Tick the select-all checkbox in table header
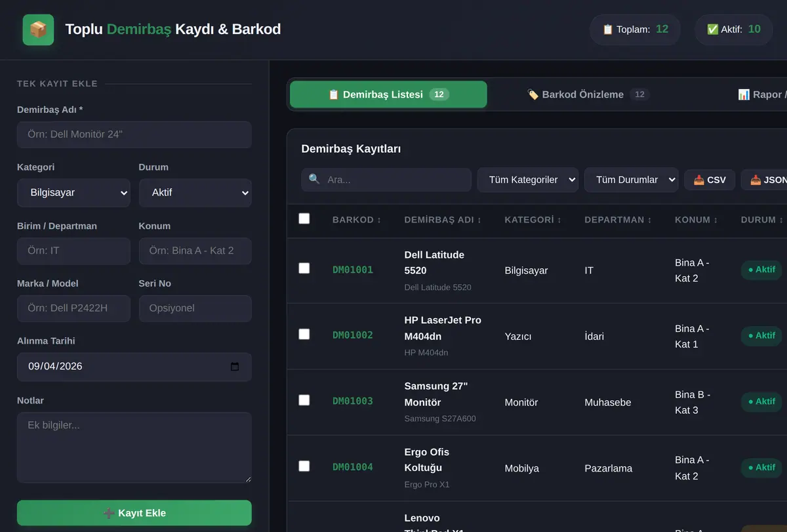The image size is (787, 532). 304,218
